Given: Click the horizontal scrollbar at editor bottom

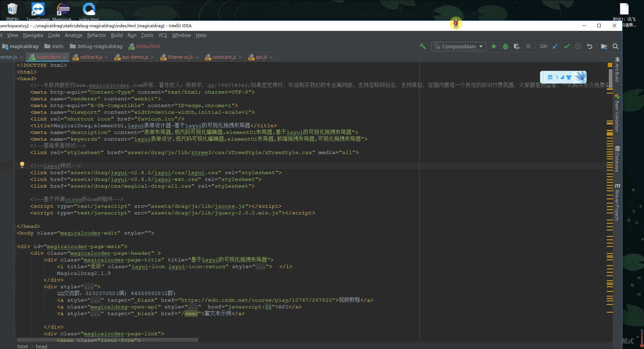Looking at the screenshot, I should point(107,340).
